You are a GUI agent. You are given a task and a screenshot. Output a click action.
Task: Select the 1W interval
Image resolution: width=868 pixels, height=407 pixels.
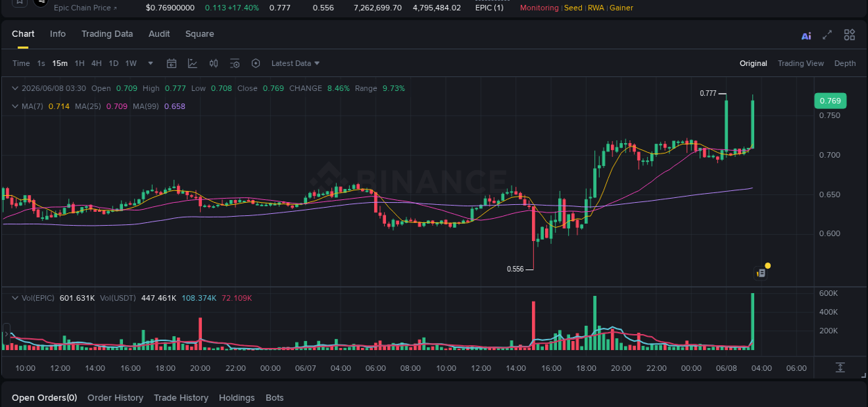coord(131,63)
